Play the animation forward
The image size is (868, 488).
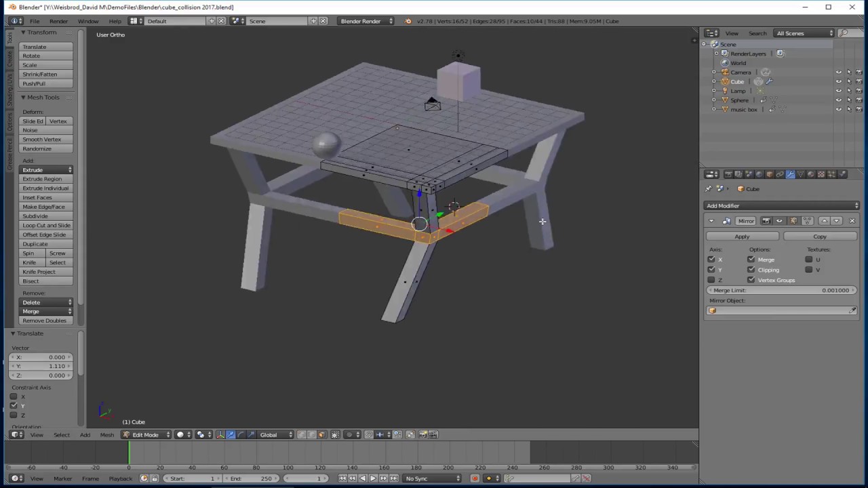[x=374, y=479]
